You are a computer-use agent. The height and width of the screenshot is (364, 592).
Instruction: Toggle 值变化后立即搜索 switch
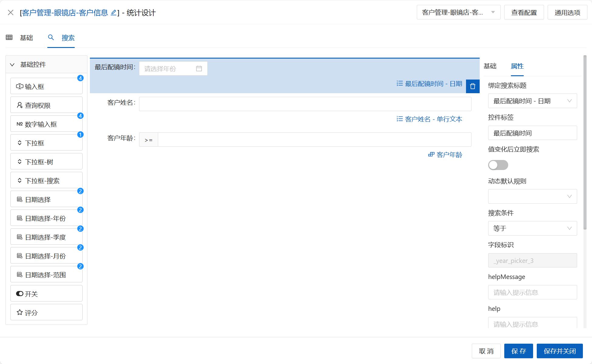[x=498, y=165]
